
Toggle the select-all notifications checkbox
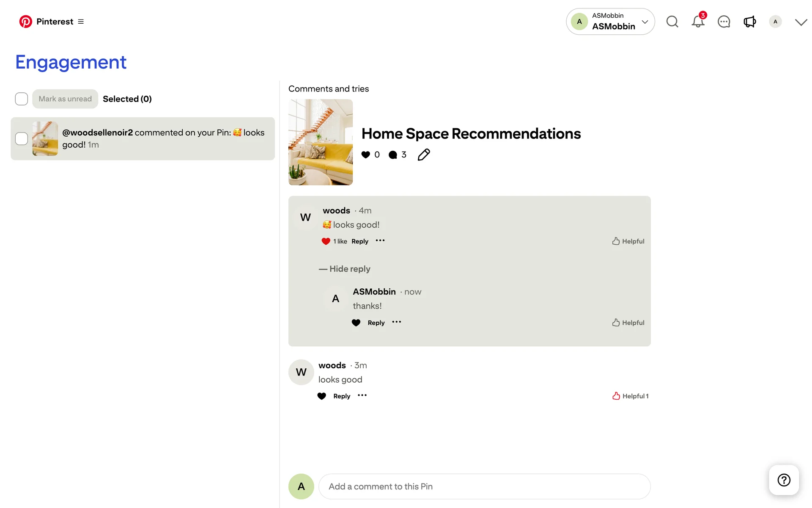[x=22, y=99]
